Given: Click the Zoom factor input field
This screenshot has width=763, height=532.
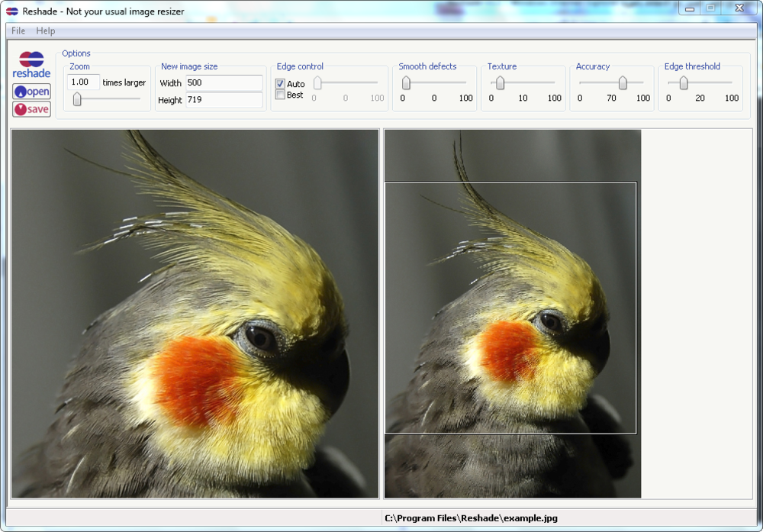Looking at the screenshot, I should 83,82.
